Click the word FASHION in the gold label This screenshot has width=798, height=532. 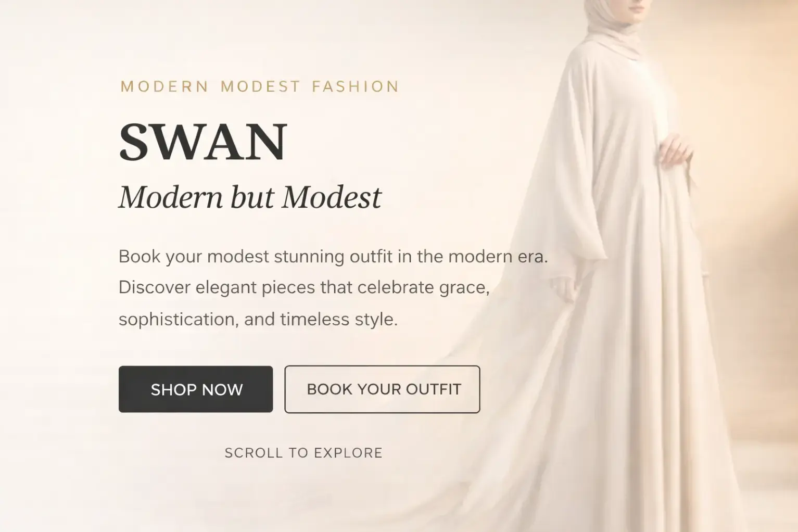click(x=356, y=86)
